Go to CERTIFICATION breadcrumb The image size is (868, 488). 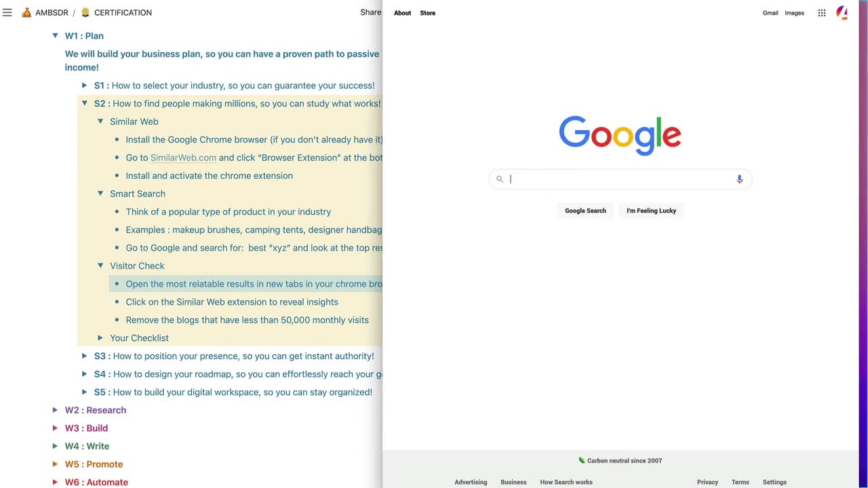click(x=123, y=12)
